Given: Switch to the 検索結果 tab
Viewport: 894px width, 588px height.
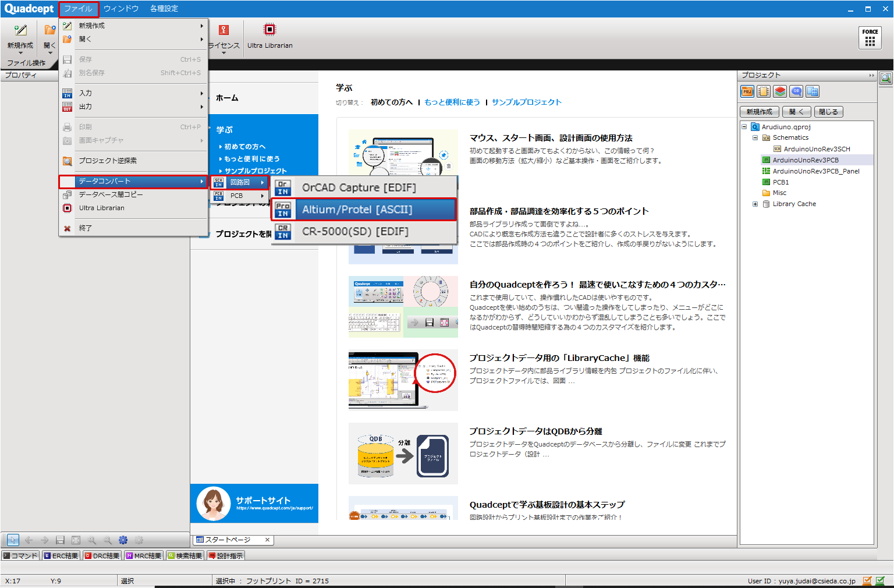Looking at the screenshot, I should (185, 556).
